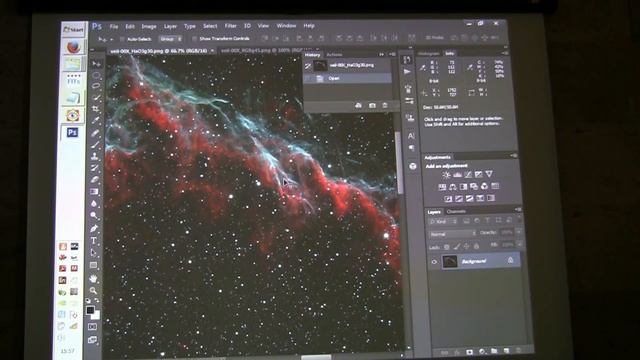Open the History panel flyout menu
The image size is (640, 360).
coord(392,54)
